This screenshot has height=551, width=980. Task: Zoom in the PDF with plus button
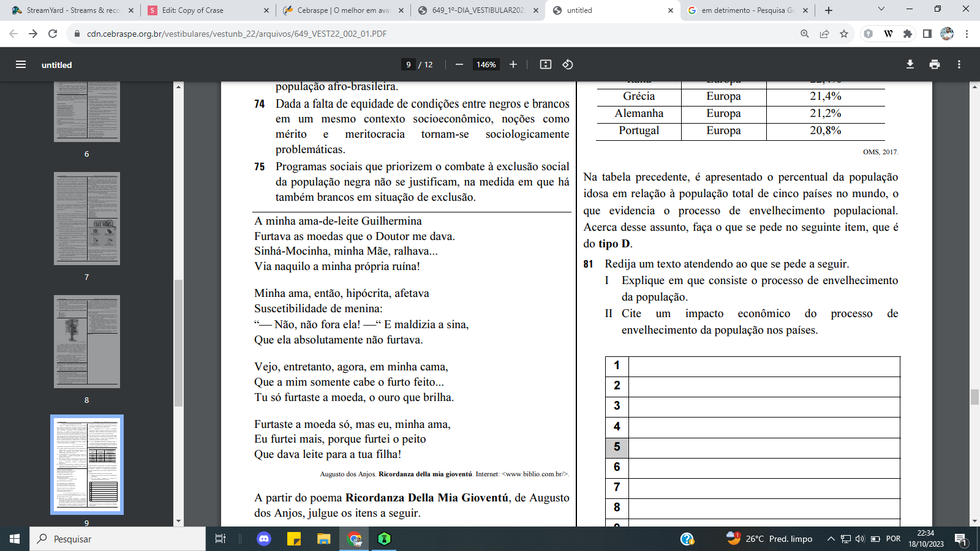click(x=513, y=64)
